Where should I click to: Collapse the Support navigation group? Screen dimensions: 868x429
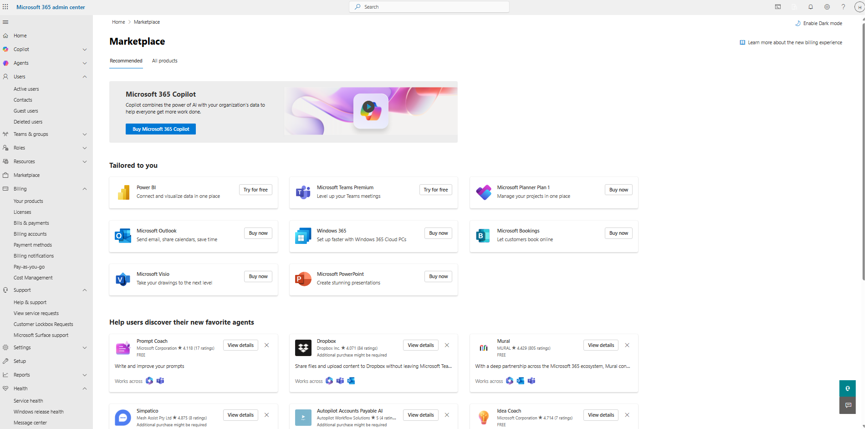85,290
